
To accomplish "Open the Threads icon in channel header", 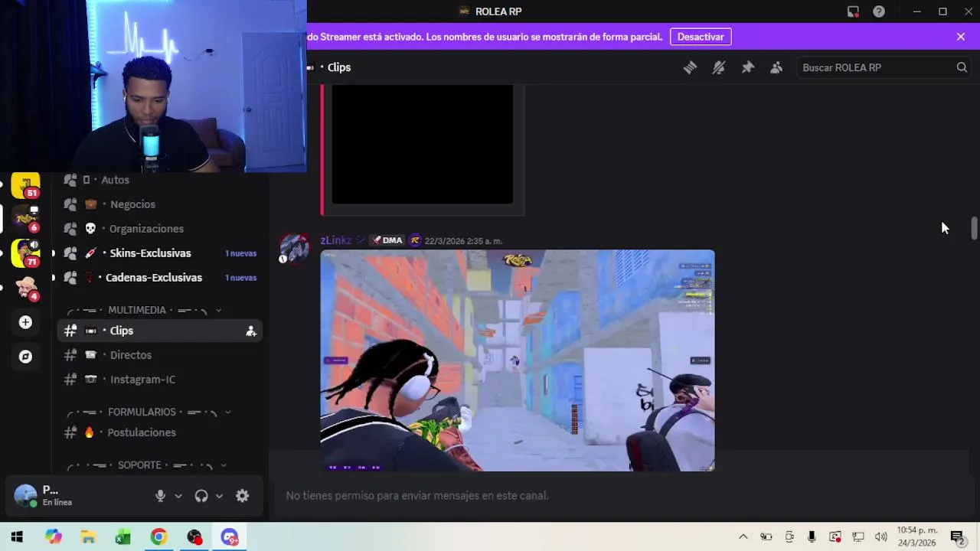I will (690, 67).
